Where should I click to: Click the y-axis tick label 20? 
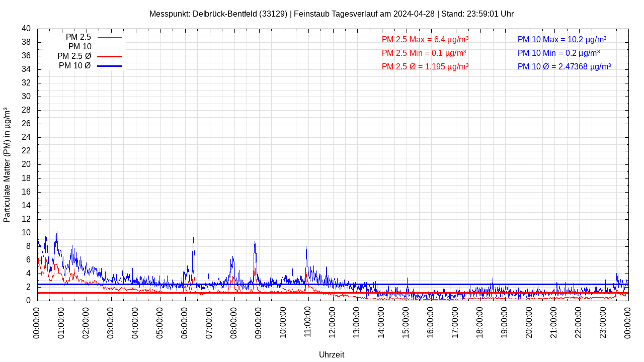coord(26,164)
